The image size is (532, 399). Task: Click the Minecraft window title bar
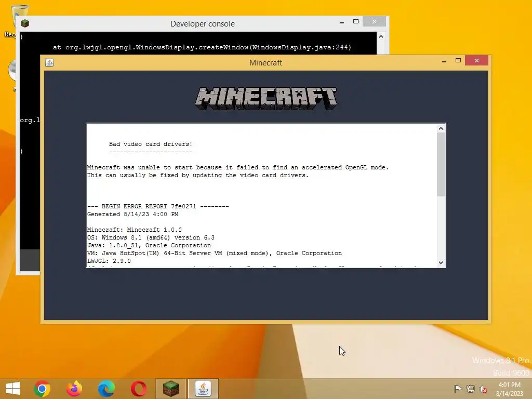266,63
